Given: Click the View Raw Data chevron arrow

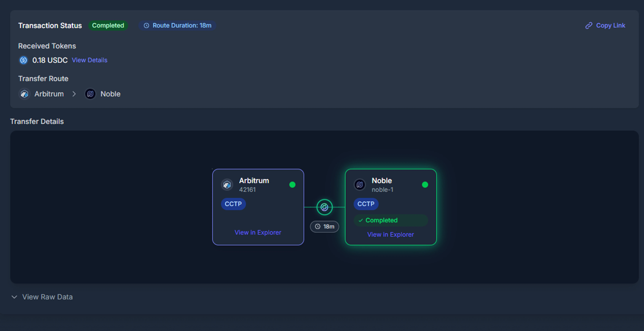Looking at the screenshot, I should (x=14, y=297).
